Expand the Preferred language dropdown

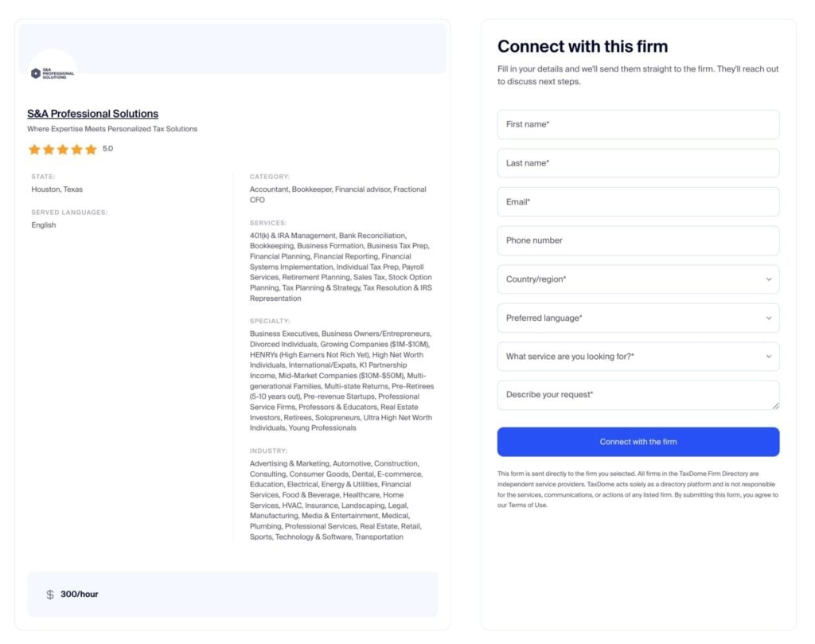click(x=638, y=318)
